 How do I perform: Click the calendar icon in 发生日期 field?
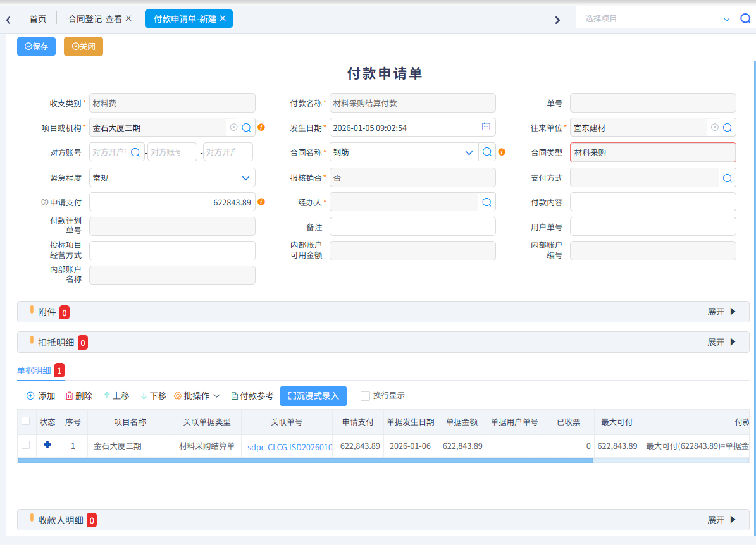click(486, 127)
